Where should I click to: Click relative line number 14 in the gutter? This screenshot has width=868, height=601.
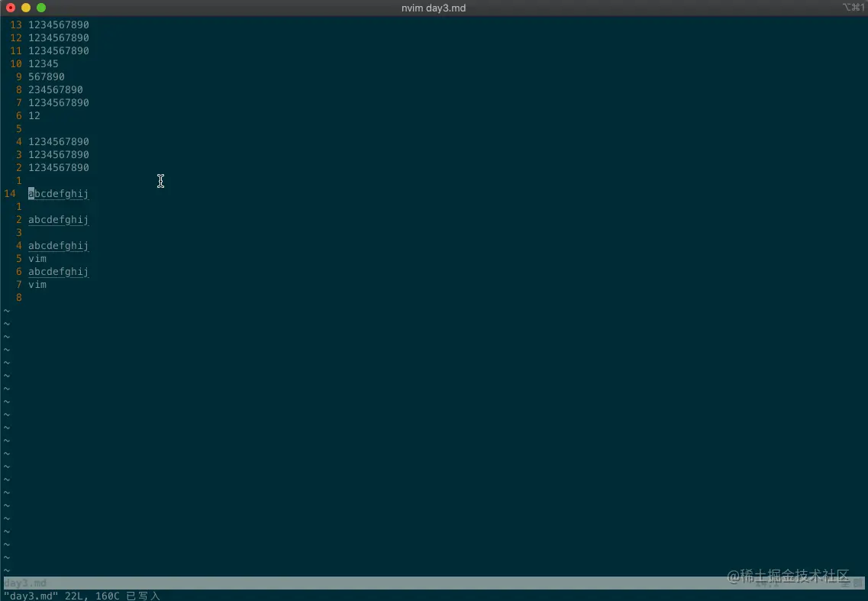[10, 193]
